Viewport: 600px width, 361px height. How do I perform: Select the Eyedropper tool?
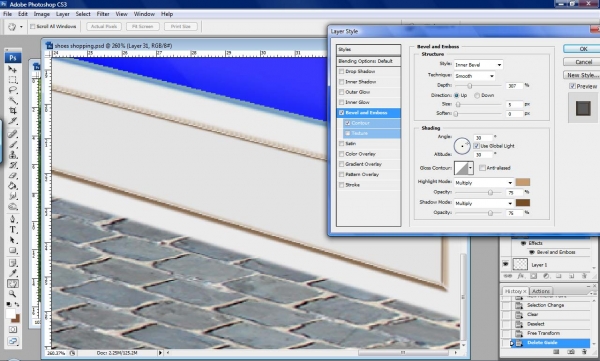tap(13, 273)
